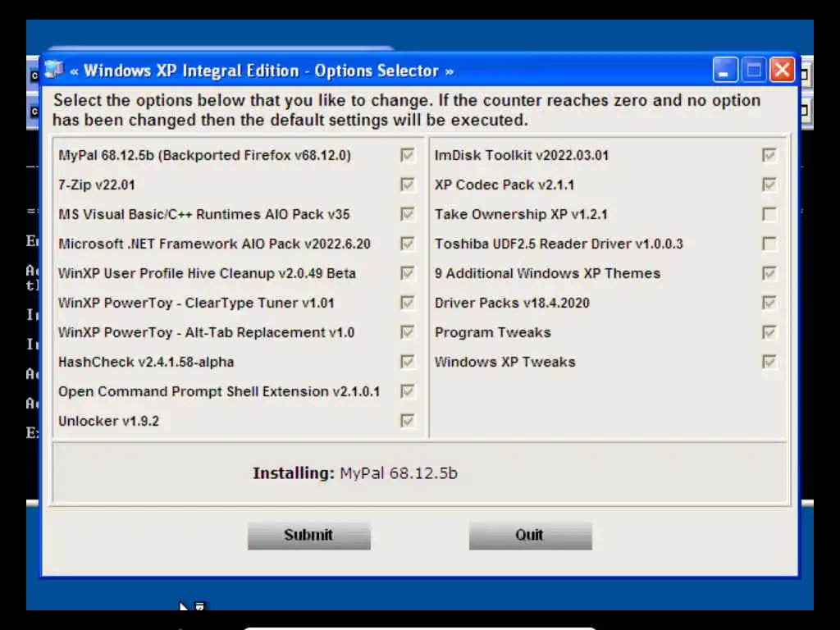Toggle ClearType Tuner v1.01 checkbox
The height and width of the screenshot is (630, 840).
[x=407, y=303]
